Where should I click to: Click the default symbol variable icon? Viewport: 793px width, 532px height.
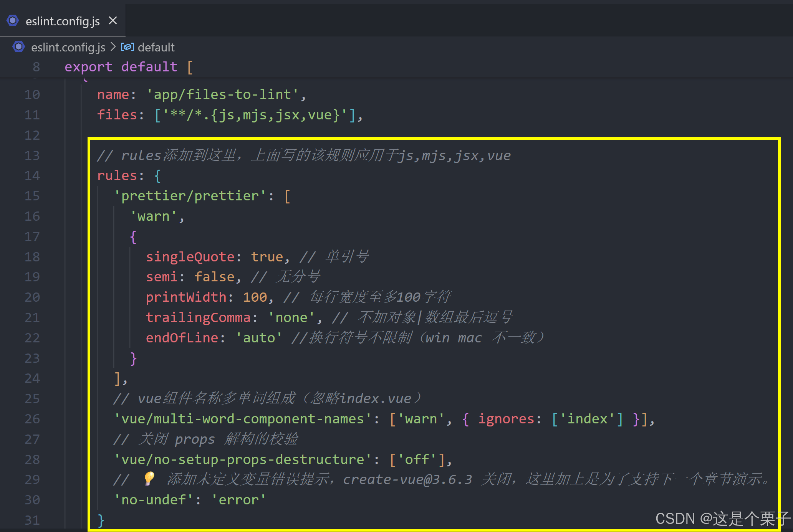(x=127, y=47)
